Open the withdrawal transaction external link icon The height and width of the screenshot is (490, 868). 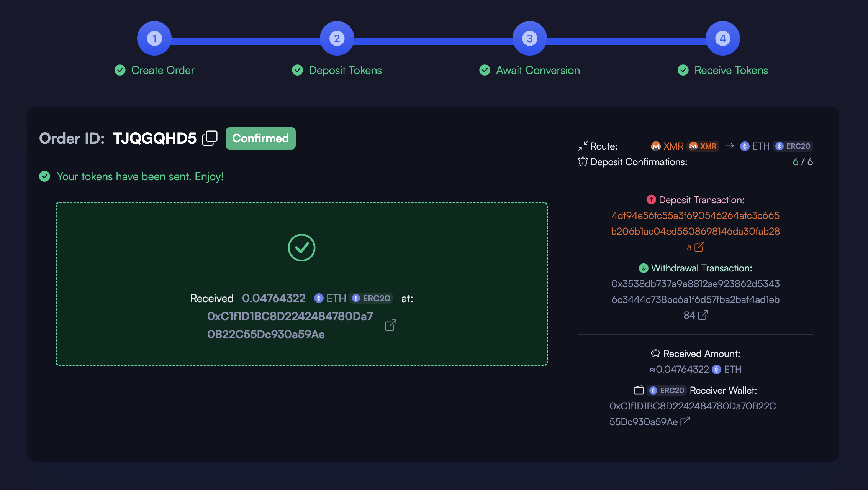point(703,315)
